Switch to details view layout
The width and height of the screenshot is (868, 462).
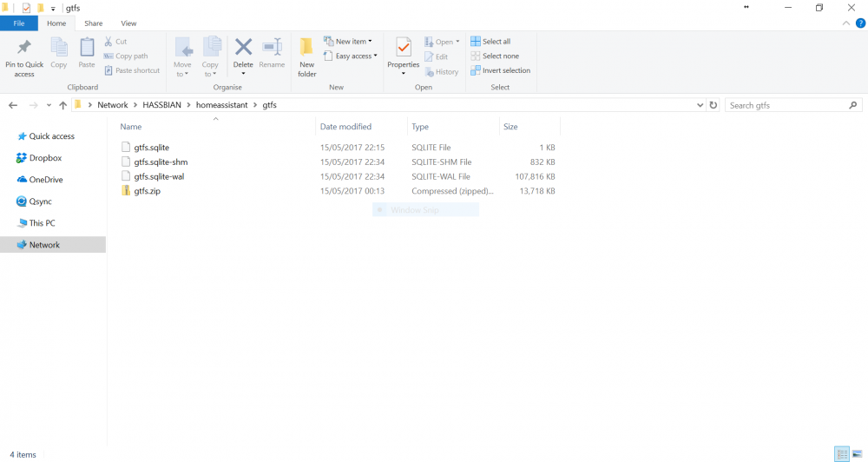click(841, 454)
